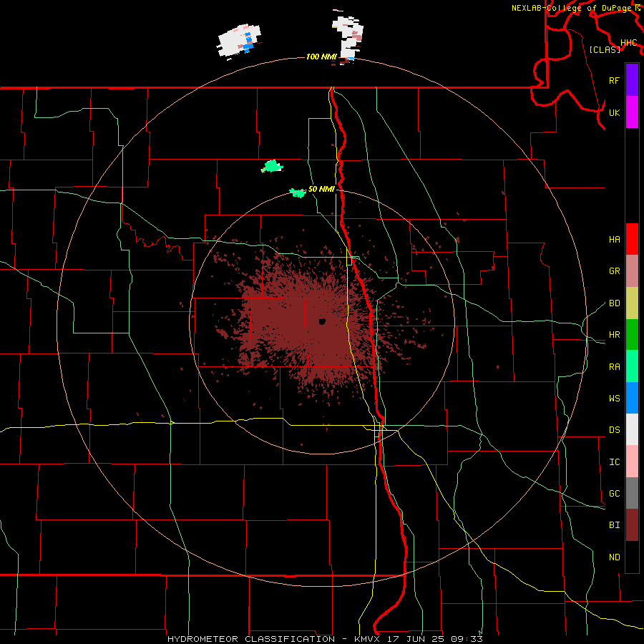Click the RF label in legend

click(x=614, y=80)
